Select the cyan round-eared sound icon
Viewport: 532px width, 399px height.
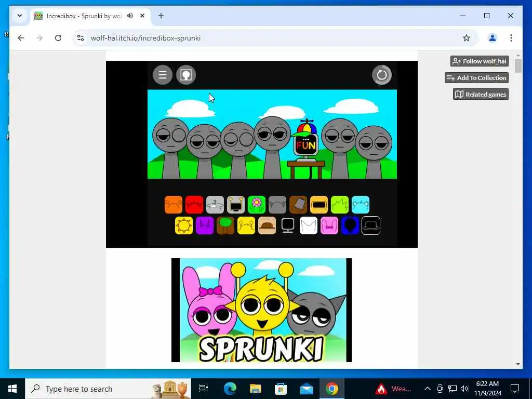(x=361, y=205)
